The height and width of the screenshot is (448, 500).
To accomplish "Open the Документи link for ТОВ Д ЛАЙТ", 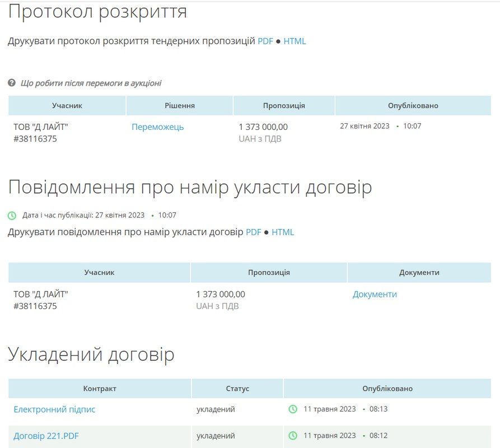I will 375,294.
